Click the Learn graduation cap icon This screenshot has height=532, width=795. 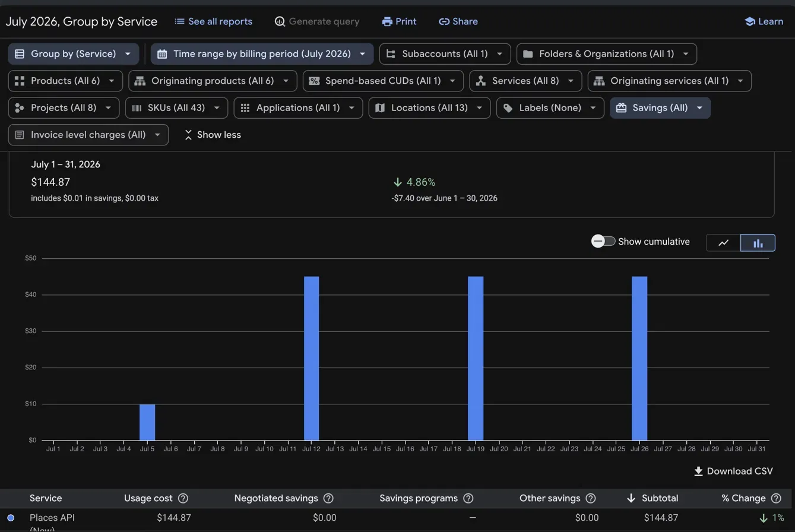click(750, 21)
